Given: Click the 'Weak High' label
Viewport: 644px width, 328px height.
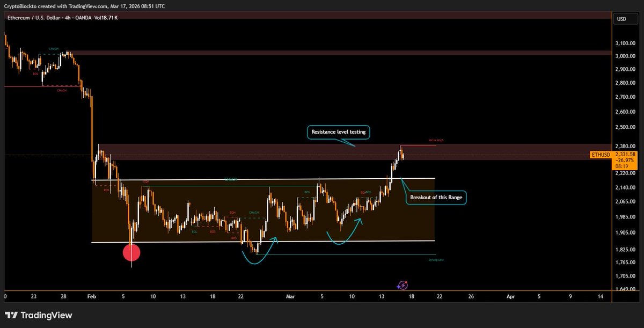Looking at the screenshot, I should click(x=436, y=140).
